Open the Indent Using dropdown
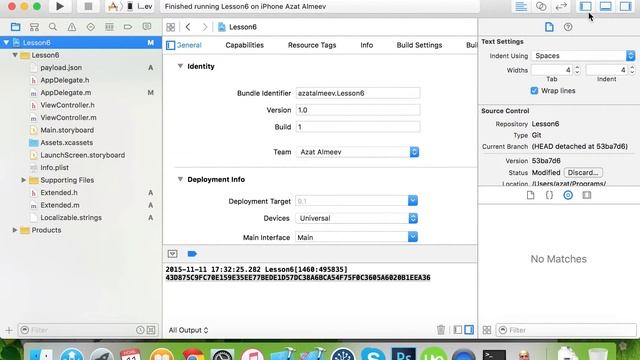The height and width of the screenshot is (360, 640). [x=584, y=56]
